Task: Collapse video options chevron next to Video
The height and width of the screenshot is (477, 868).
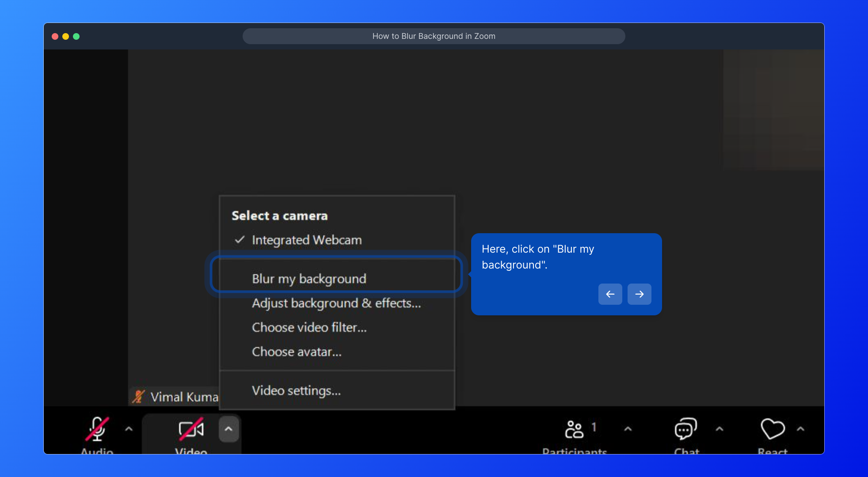Action: (228, 429)
